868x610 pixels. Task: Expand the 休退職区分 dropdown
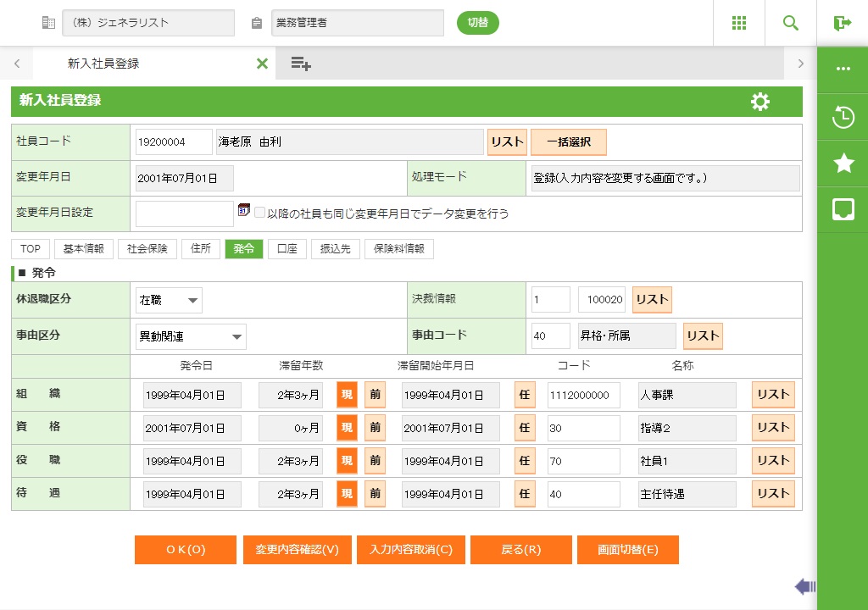(x=170, y=300)
